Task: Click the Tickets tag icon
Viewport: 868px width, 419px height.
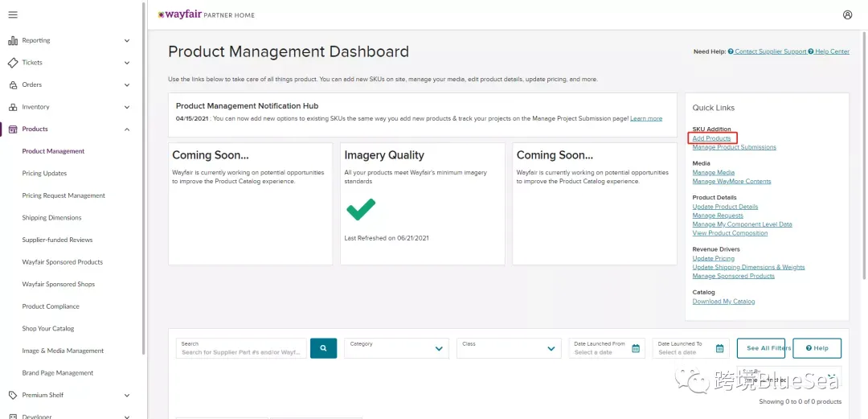Action: pyautogui.click(x=13, y=63)
